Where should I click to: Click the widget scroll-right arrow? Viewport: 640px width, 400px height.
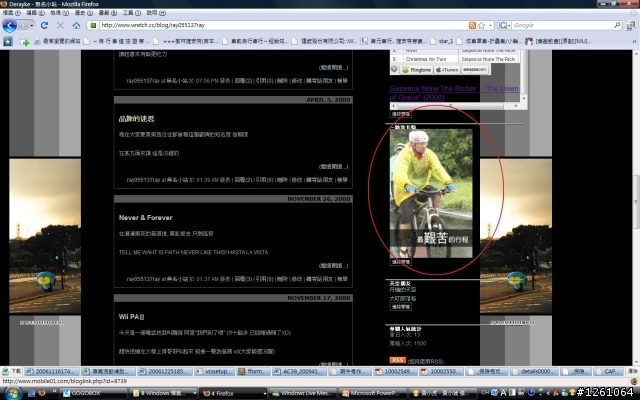coord(516,106)
